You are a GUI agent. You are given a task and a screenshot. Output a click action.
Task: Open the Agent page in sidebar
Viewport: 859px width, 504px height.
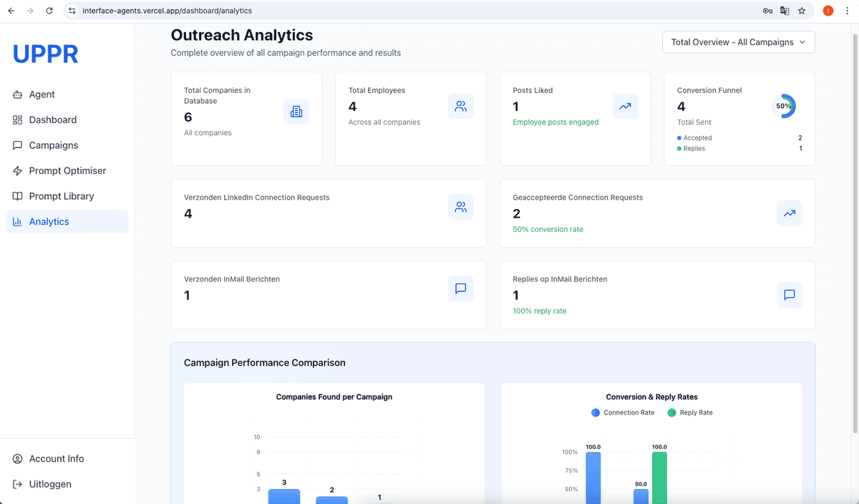point(42,94)
